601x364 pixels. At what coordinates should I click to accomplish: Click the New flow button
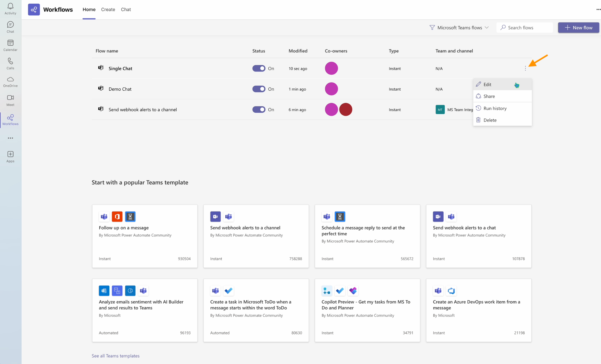578,28
